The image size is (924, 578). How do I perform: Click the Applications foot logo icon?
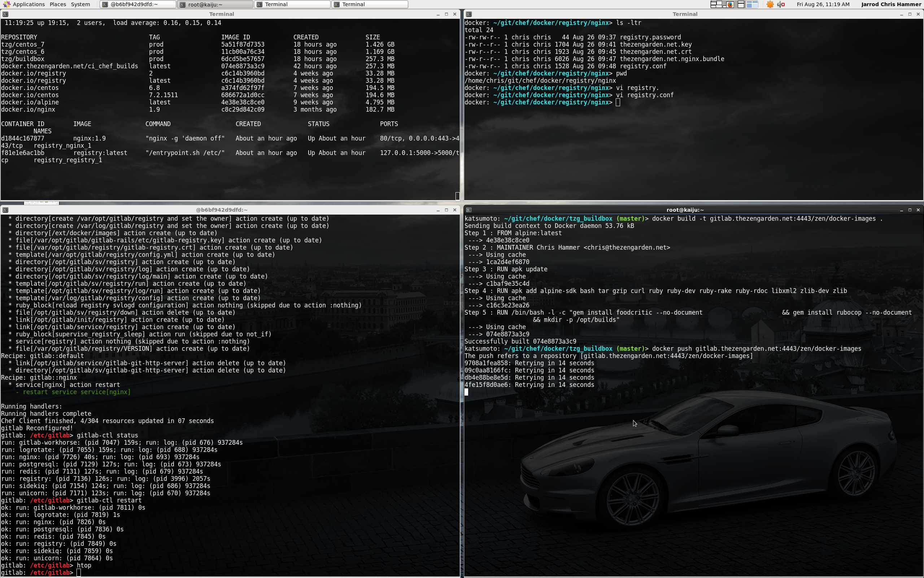pos(6,4)
